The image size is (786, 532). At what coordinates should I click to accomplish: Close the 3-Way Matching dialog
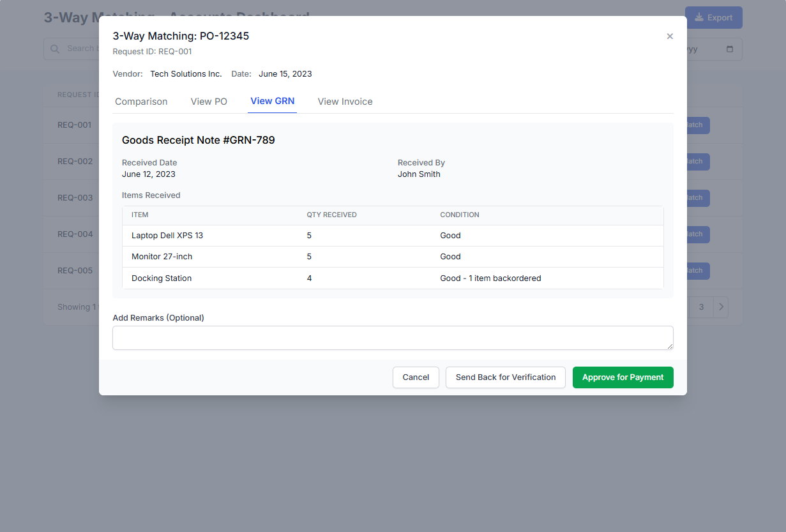pos(670,36)
